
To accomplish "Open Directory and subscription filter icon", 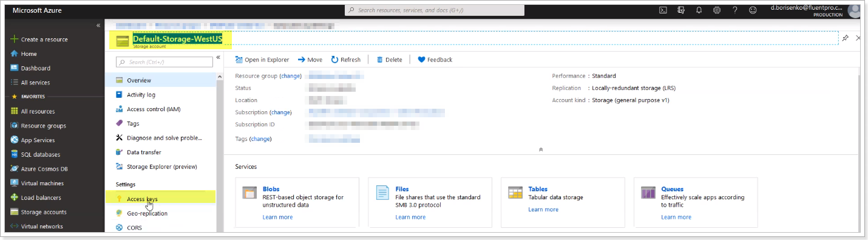I will pos(681,10).
